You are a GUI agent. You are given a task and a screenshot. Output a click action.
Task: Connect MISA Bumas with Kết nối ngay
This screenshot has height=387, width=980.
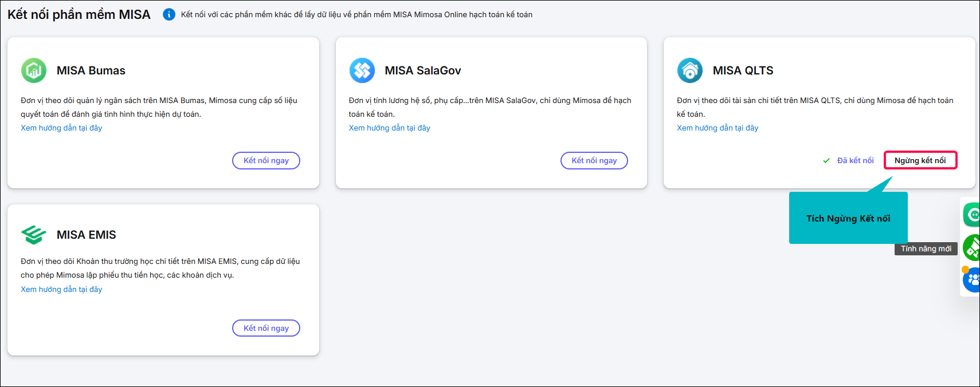[266, 160]
